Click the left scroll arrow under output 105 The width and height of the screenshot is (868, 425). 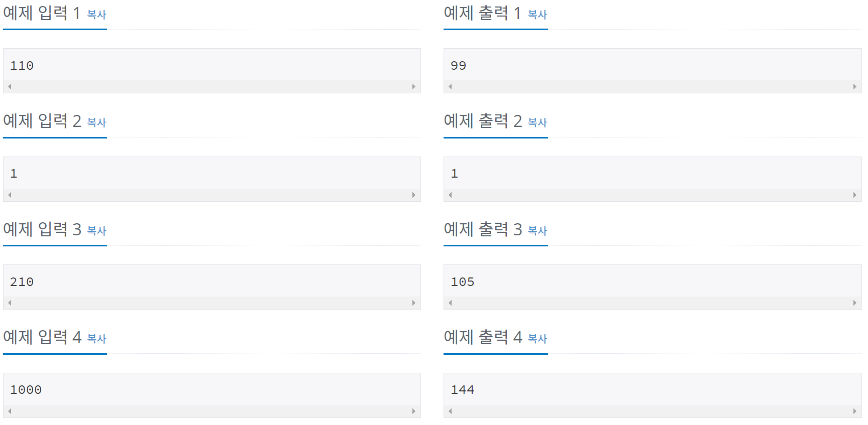pyautogui.click(x=450, y=303)
